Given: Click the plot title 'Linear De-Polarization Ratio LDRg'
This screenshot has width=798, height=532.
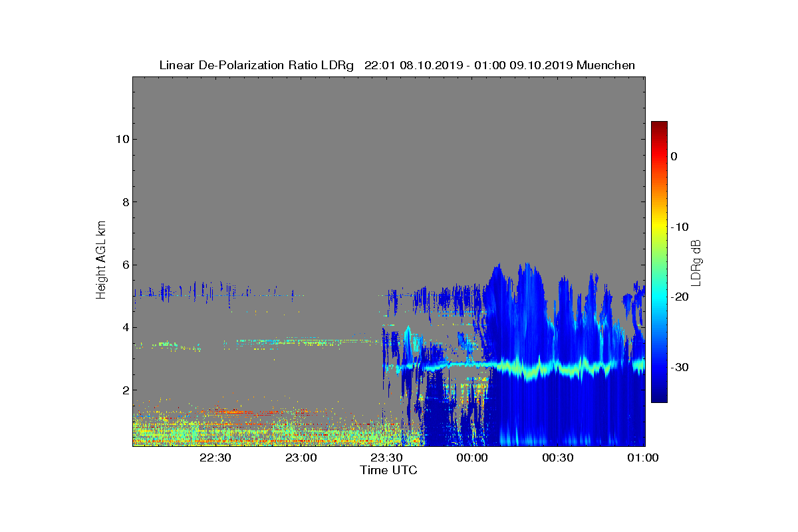Looking at the screenshot, I should pyautogui.click(x=257, y=65).
